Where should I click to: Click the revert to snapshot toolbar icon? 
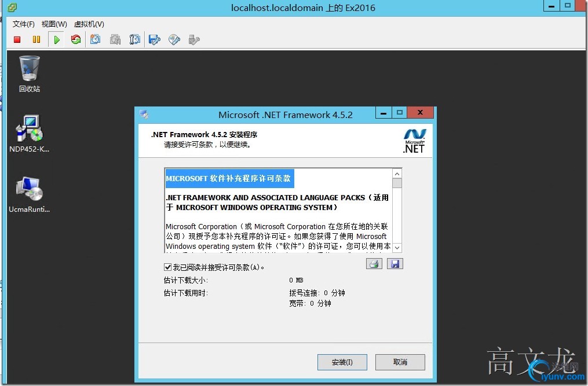click(115, 39)
